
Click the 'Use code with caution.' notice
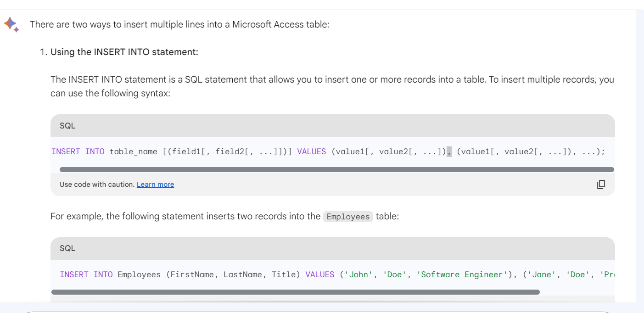tap(97, 184)
